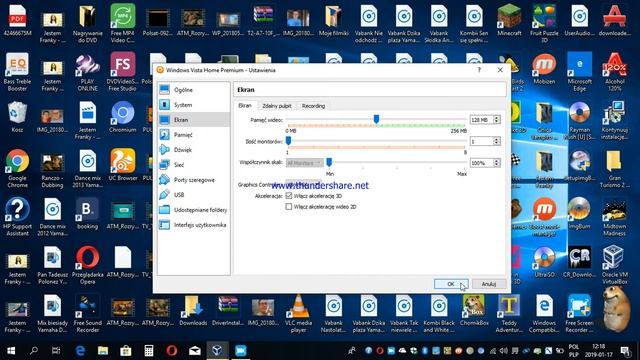The height and width of the screenshot is (360, 640).
Task: Open the UC Browser desktop shortcut
Action: click(122, 164)
